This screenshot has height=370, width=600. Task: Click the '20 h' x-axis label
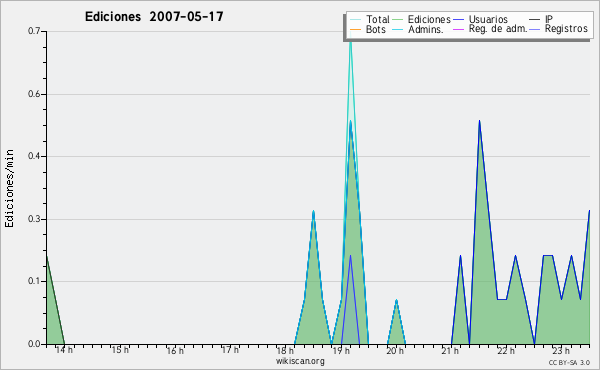click(x=395, y=350)
